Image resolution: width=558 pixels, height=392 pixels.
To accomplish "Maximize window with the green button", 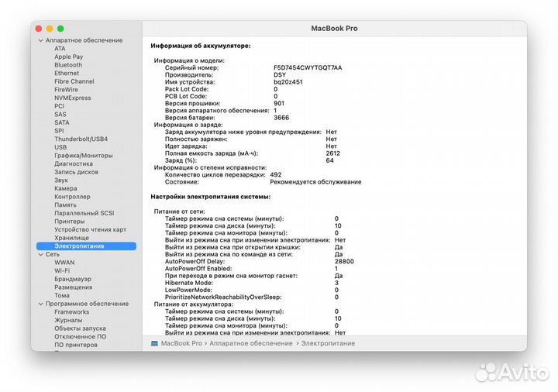I will (x=61, y=29).
